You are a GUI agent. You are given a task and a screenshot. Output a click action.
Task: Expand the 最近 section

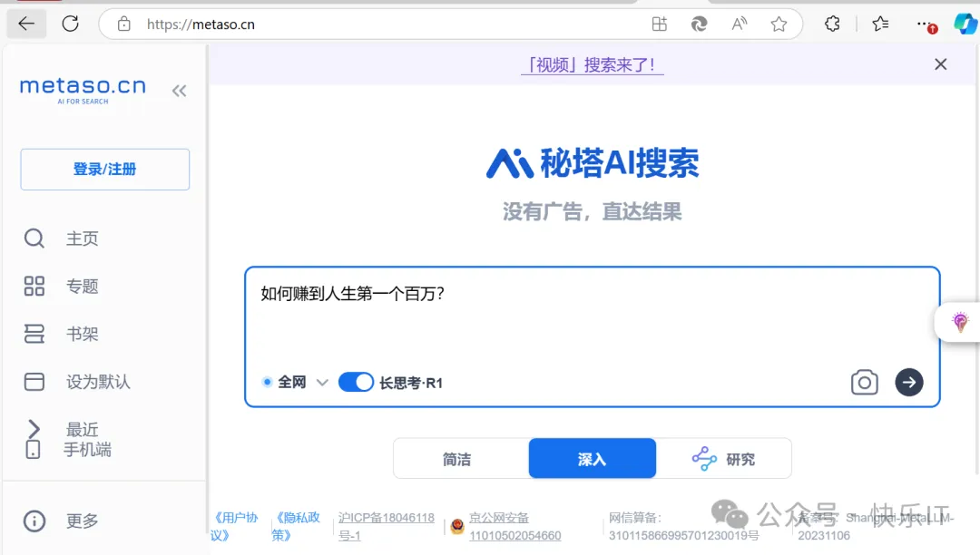pyautogui.click(x=82, y=429)
